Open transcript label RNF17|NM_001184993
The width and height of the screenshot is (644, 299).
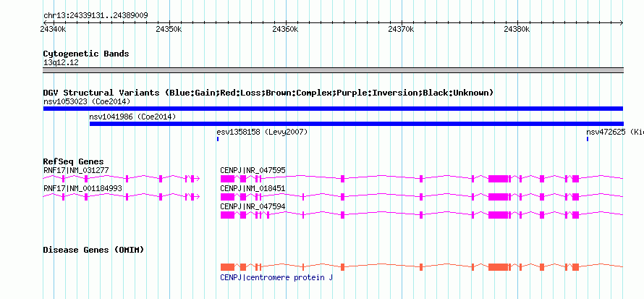click(82, 188)
